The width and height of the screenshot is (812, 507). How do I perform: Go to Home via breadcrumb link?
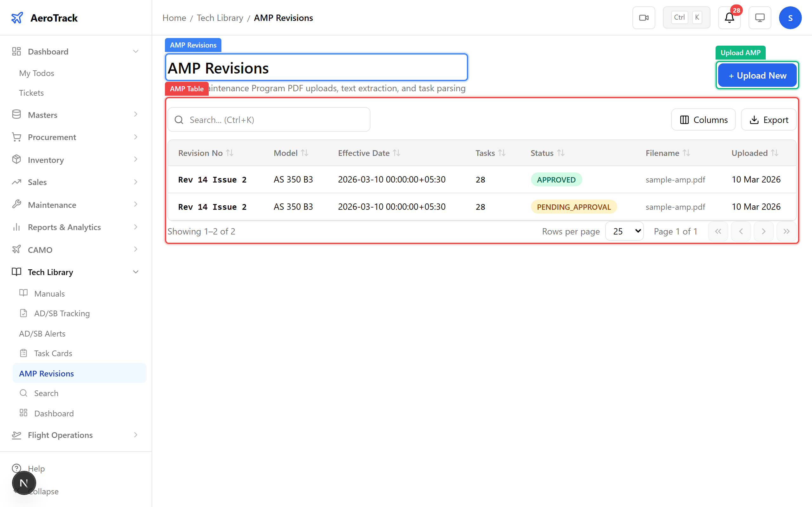pos(174,17)
